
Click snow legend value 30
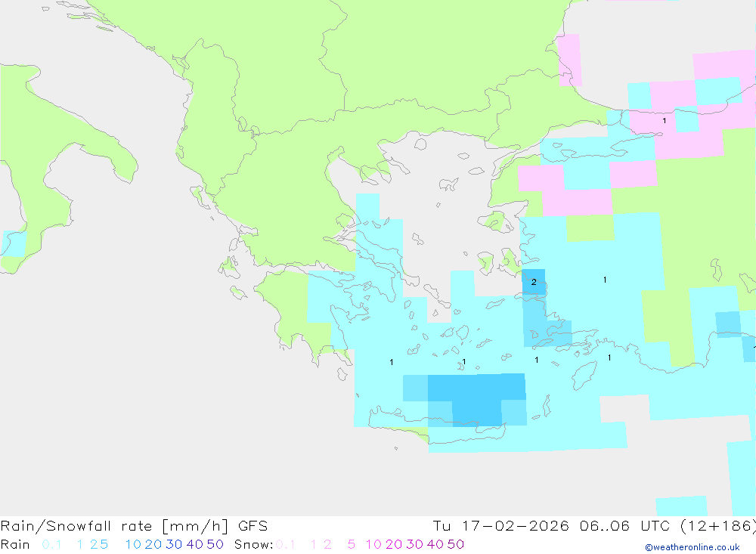(x=414, y=544)
